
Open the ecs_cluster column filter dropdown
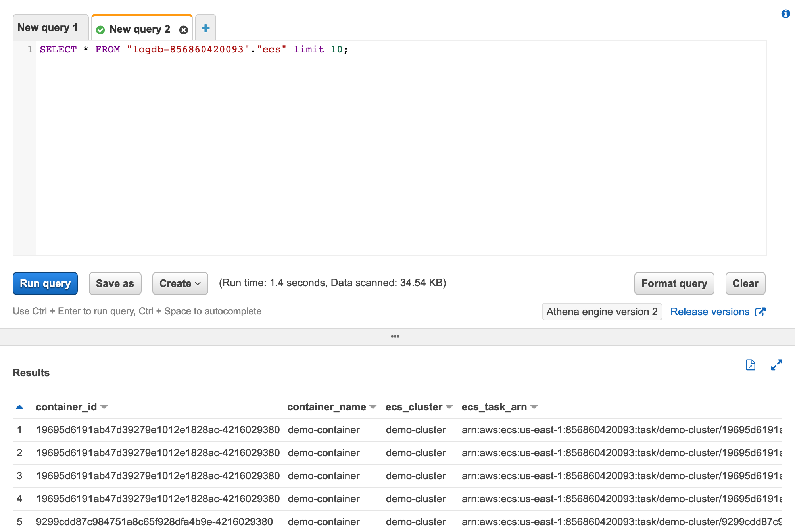point(449,407)
